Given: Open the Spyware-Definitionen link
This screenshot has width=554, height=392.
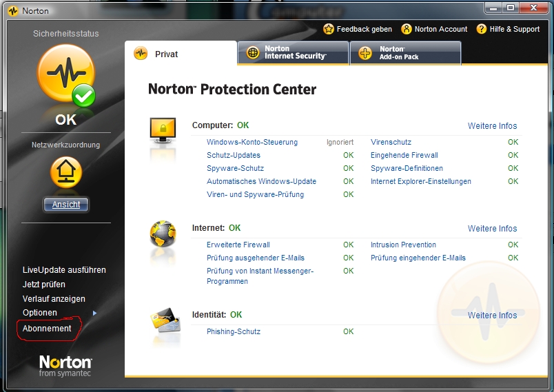Looking at the screenshot, I should tap(407, 168).
